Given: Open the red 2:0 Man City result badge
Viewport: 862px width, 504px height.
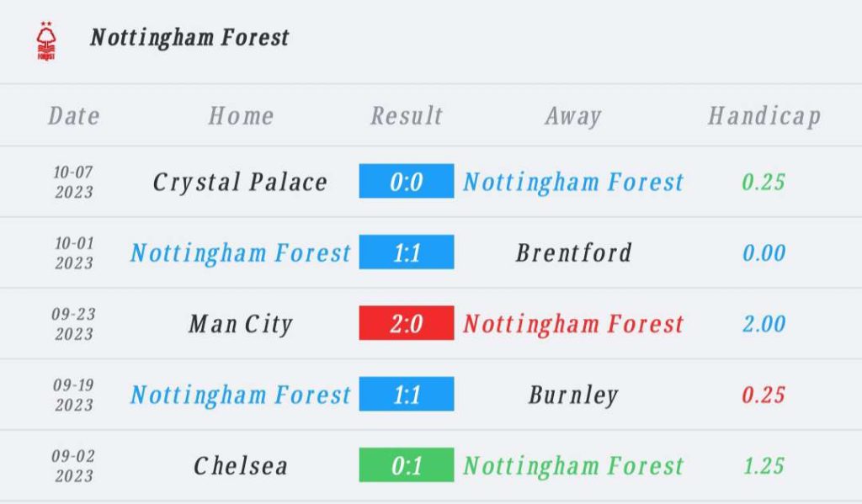Looking at the screenshot, I should pos(407,322).
